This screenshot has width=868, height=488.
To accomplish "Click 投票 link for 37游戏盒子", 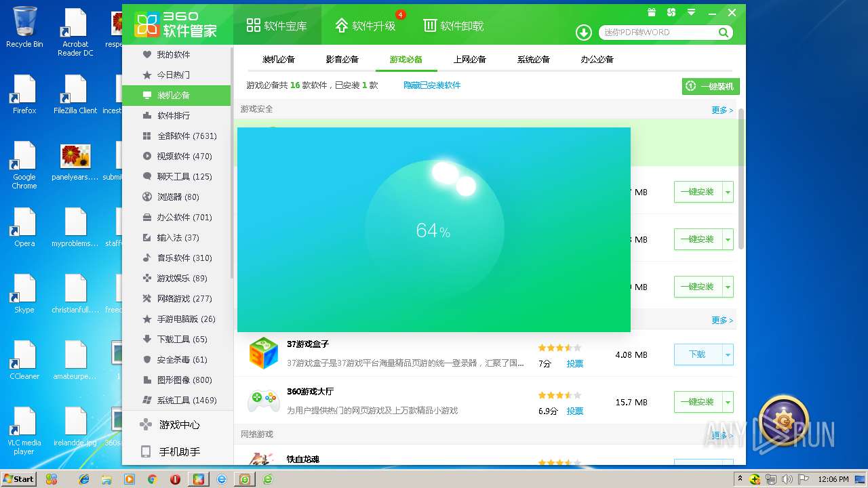I will (575, 364).
